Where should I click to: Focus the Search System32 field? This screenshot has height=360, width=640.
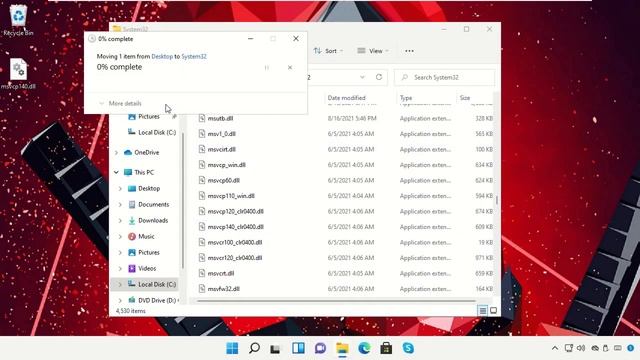[x=444, y=77]
